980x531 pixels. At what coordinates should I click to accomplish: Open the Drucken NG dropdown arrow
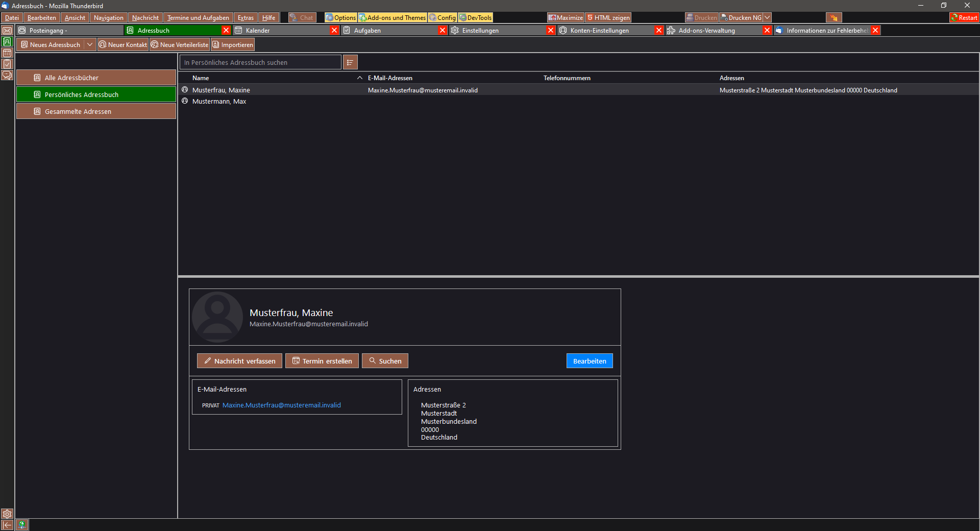(x=767, y=18)
